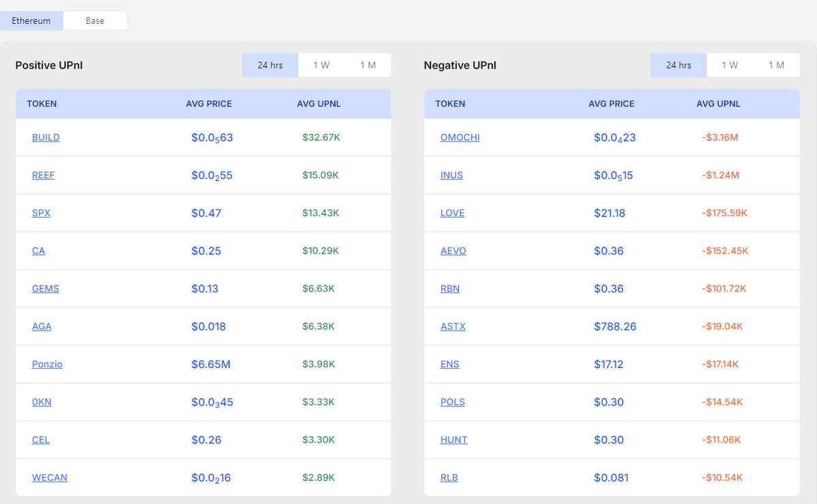Click the Positive UPnl panel heading
817x504 pixels.
(49, 65)
